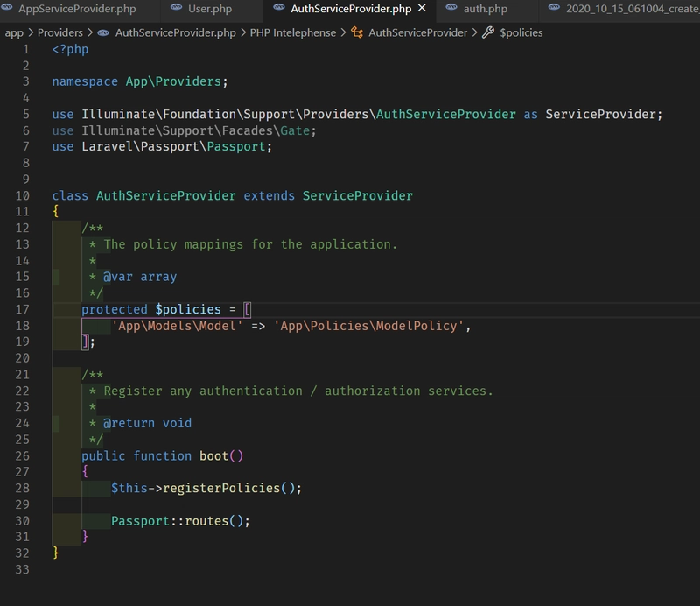This screenshot has width=700, height=606.
Task: Click the 'Gate' import on line 6
Action: [295, 130]
